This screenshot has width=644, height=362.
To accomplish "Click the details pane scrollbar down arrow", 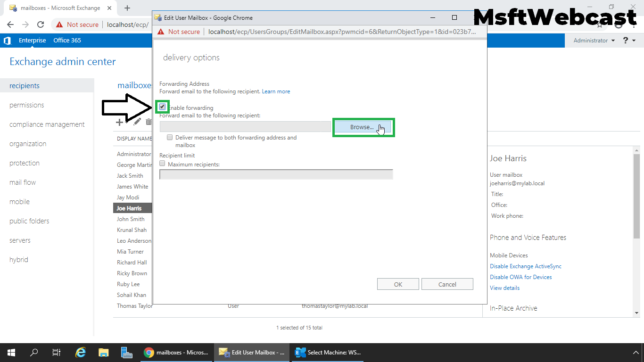I will (x=636, y=313).
